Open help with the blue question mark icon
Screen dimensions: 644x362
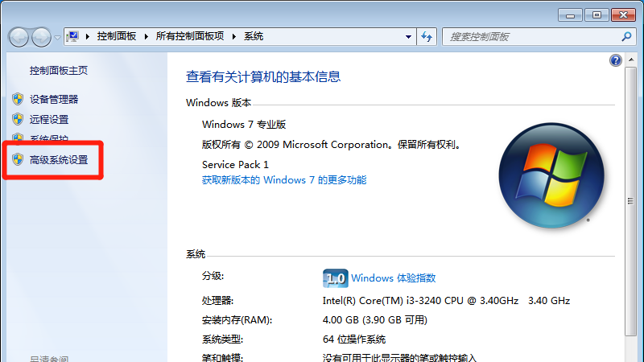pyautogui.click(x=616, y=60)
